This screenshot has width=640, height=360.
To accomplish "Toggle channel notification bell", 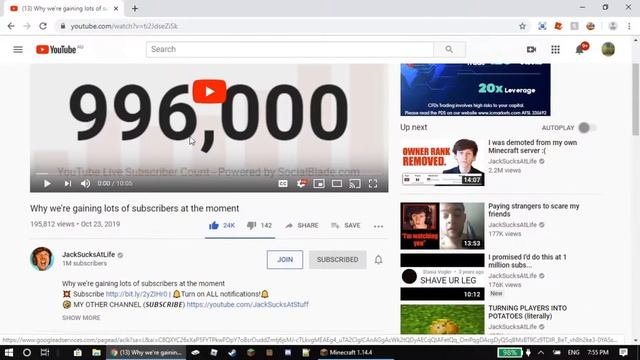I will pos(378,260).
